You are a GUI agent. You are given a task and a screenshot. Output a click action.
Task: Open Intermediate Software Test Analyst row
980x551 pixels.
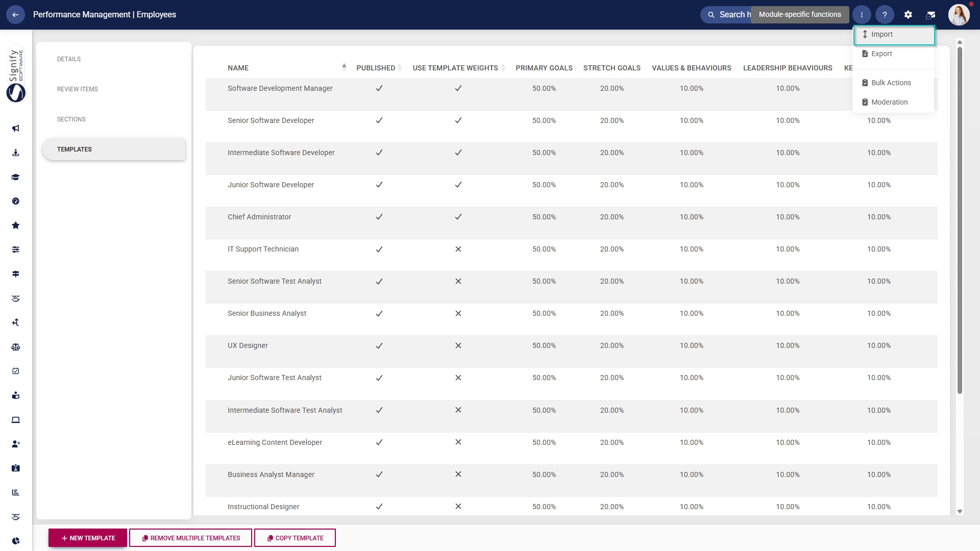(571, 416)
